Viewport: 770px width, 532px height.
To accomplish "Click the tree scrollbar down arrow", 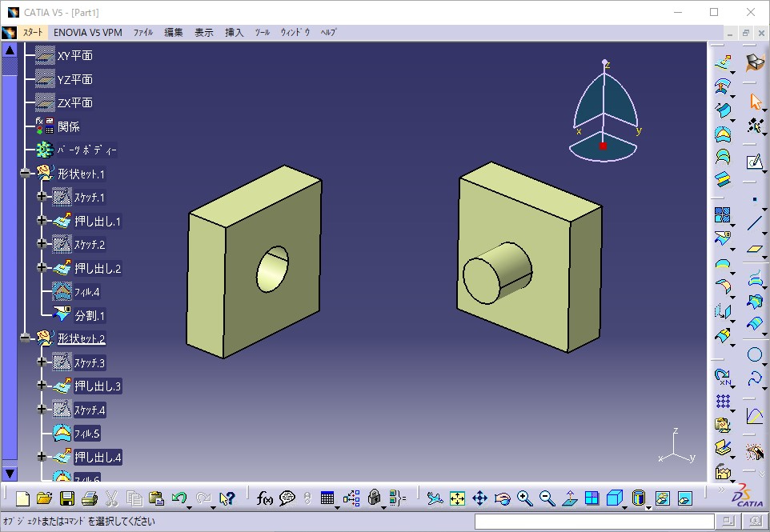I will (x=10, y=474).
